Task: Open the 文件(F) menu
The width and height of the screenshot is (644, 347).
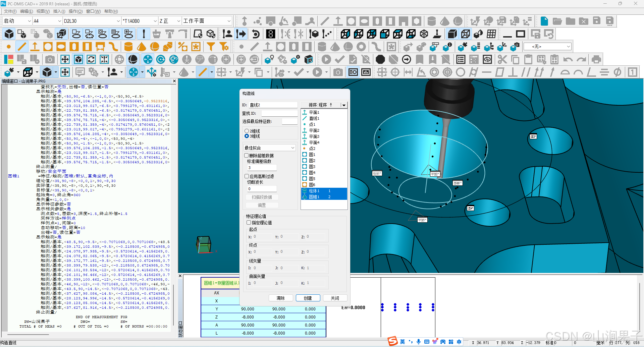Action: pos(10,11)
